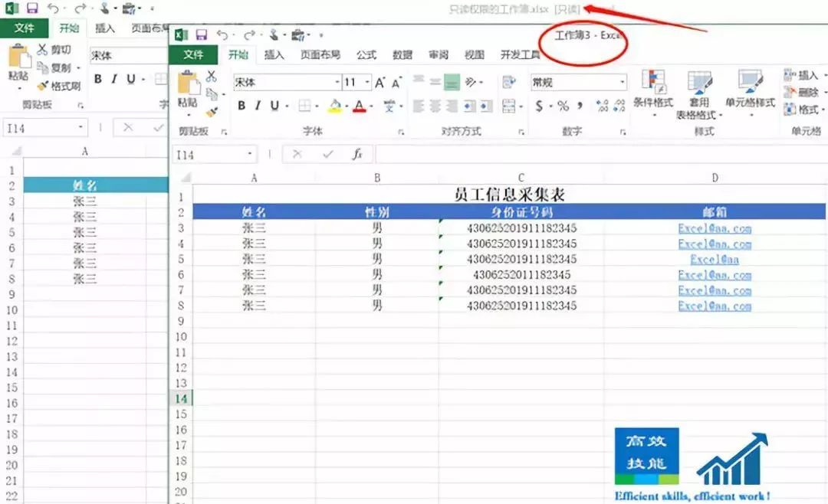828x504 pixels.
Task: Click the formula bar input field
Action: point(601,154)
